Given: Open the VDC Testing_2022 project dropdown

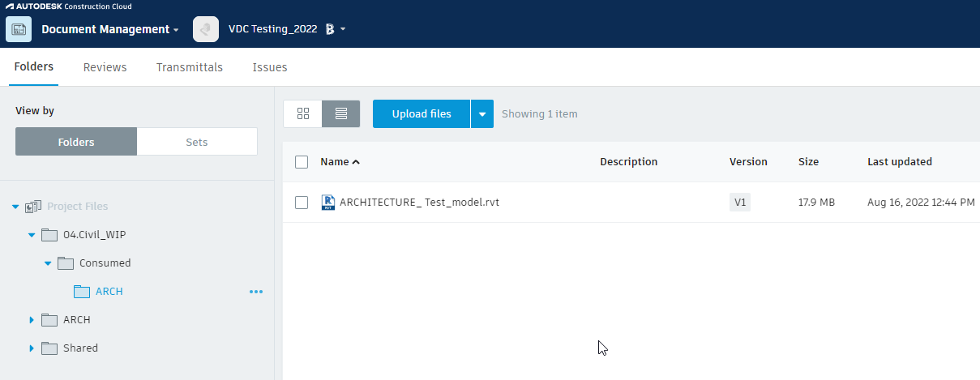Looking at the screenshot, I should [343, 29].
